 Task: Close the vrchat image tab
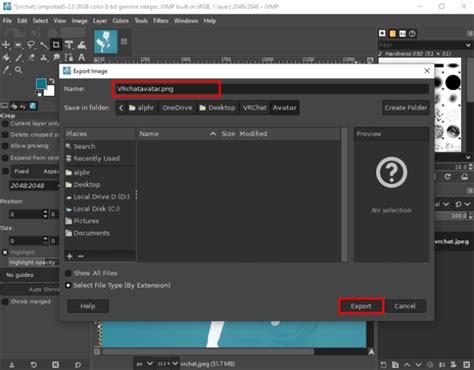124,41
